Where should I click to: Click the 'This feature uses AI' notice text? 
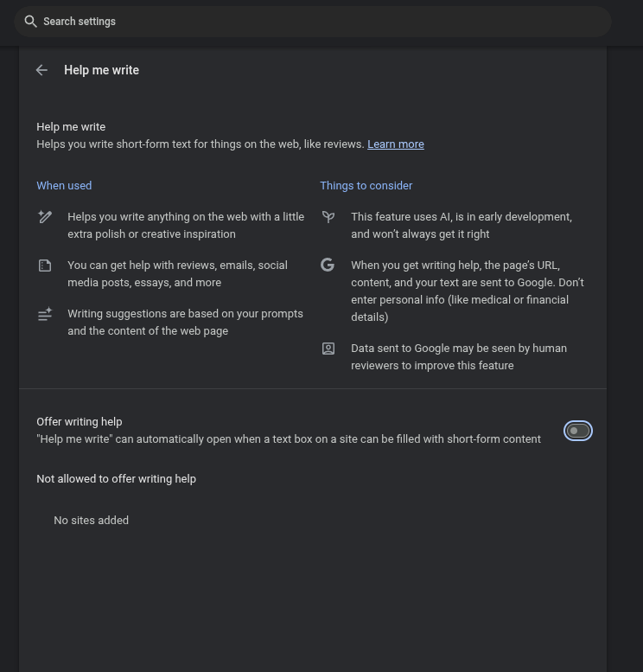(461, 225)
